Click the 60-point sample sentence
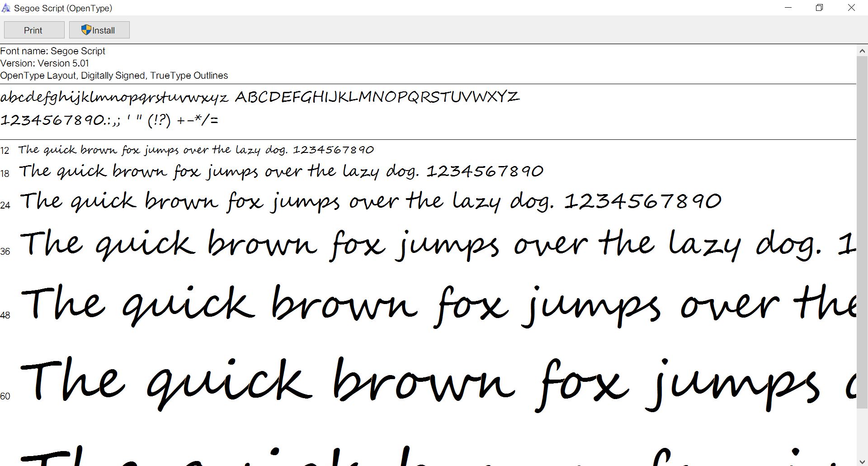 pyautogui.click(x=438, y=385)
